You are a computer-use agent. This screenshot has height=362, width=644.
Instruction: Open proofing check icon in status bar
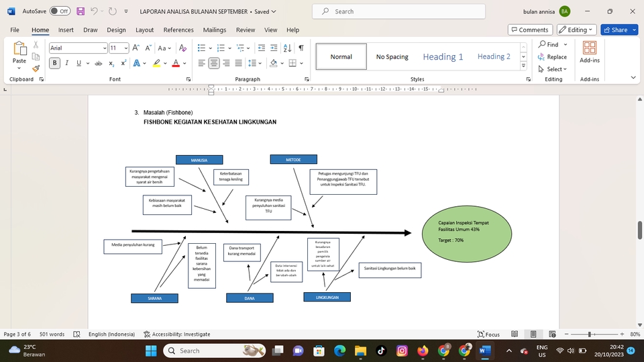(x=76, y=334)
